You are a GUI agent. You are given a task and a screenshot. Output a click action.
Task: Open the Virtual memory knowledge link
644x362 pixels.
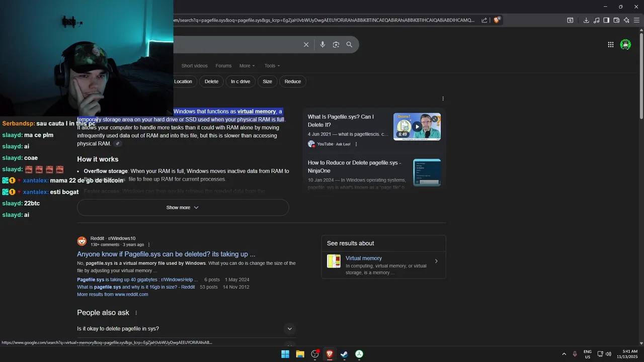pyautogui.click(x=364, y=258)
